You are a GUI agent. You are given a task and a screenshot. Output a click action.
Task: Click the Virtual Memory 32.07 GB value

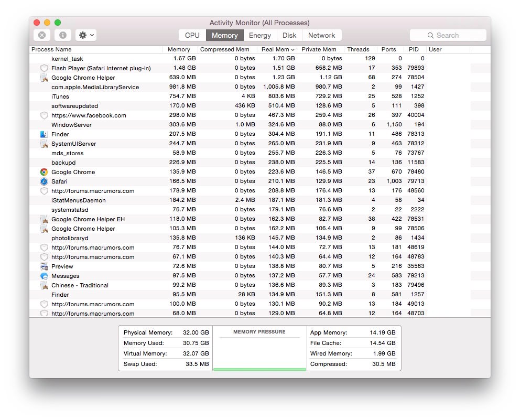[x=196, y=353]
